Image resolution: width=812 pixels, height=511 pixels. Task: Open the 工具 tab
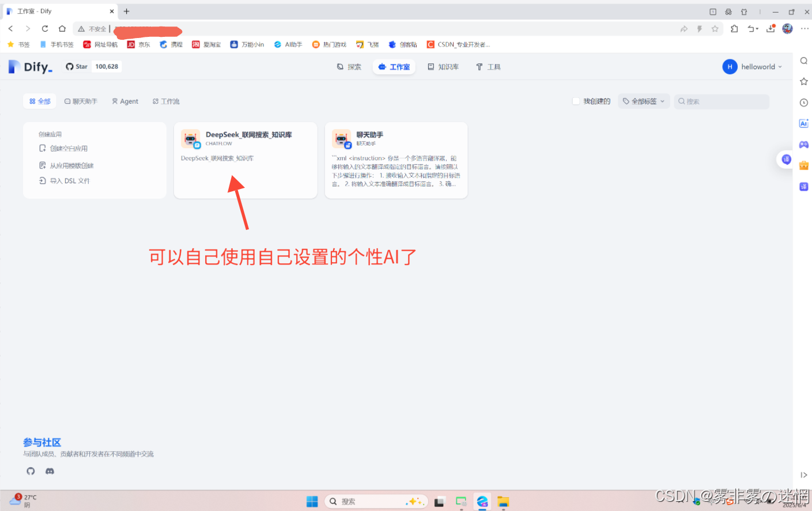(488, 67)
